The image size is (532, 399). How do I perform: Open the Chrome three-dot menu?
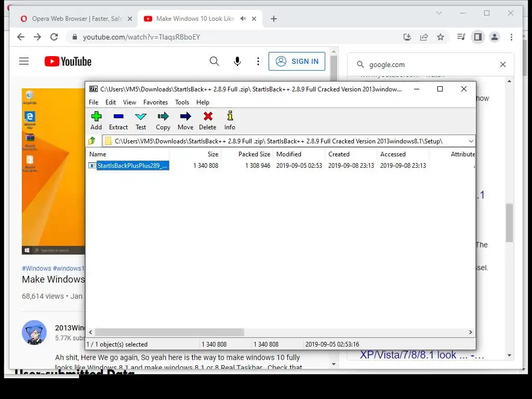(511, 37)
